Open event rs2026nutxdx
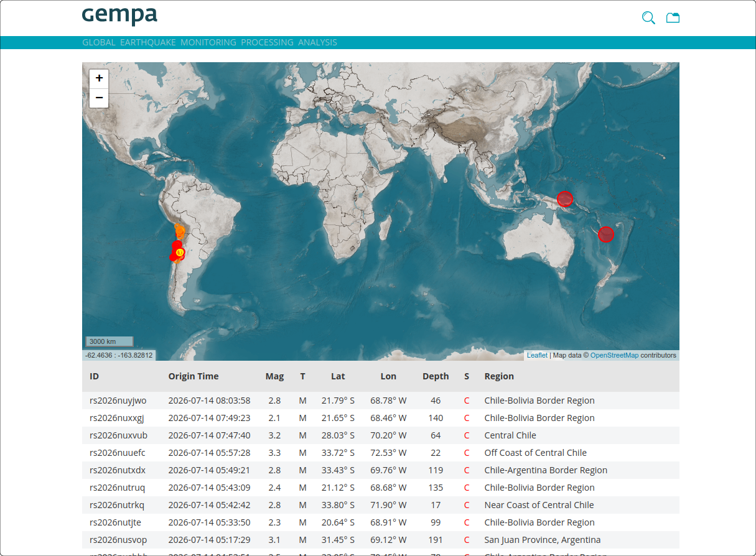This screenshot has width=756, height=556. pos(118,470)
